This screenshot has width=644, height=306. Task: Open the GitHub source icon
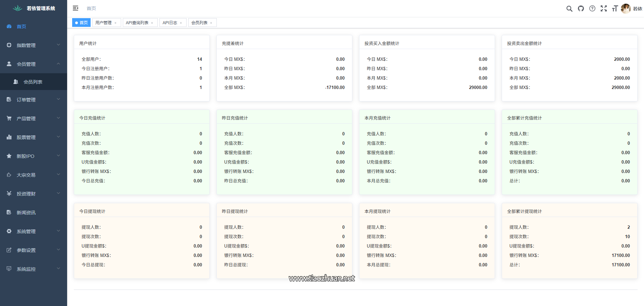(x=581, y=9)
